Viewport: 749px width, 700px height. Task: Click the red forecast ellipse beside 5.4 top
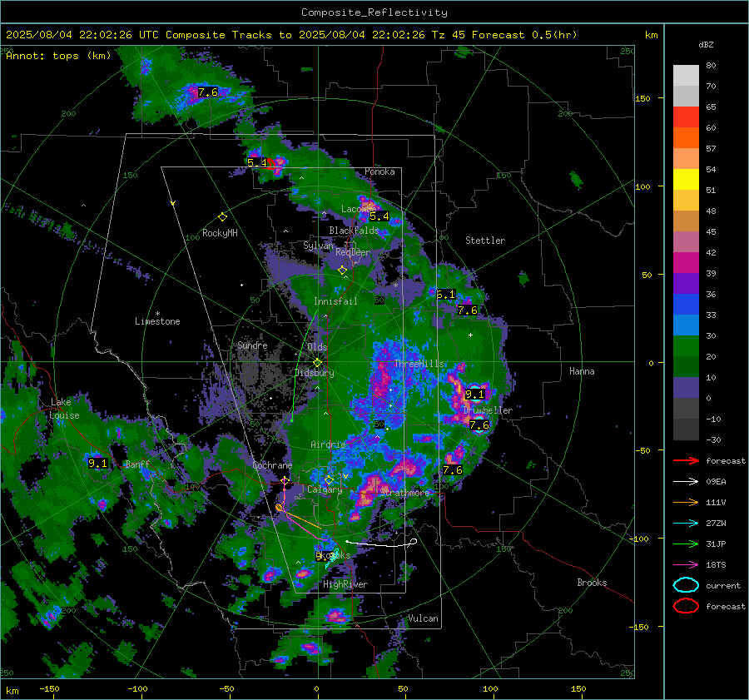click(271, 164)
